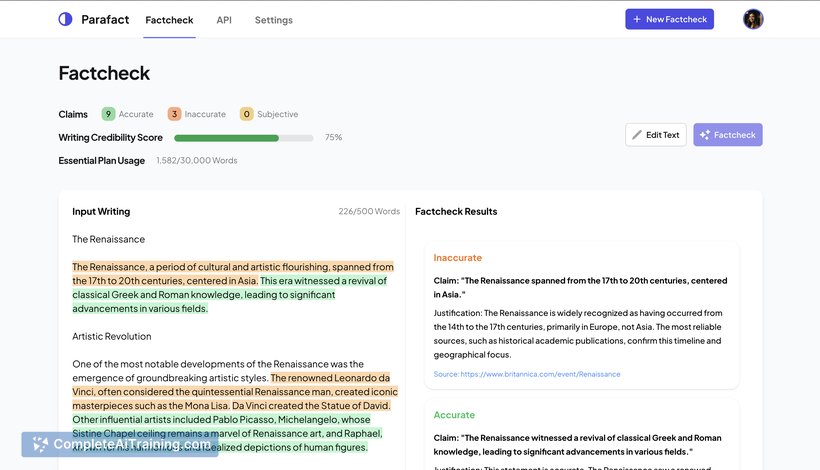Viewport: 820px width, 470px height.
Task: Click the Claims label
Action: tap(73, 114)
